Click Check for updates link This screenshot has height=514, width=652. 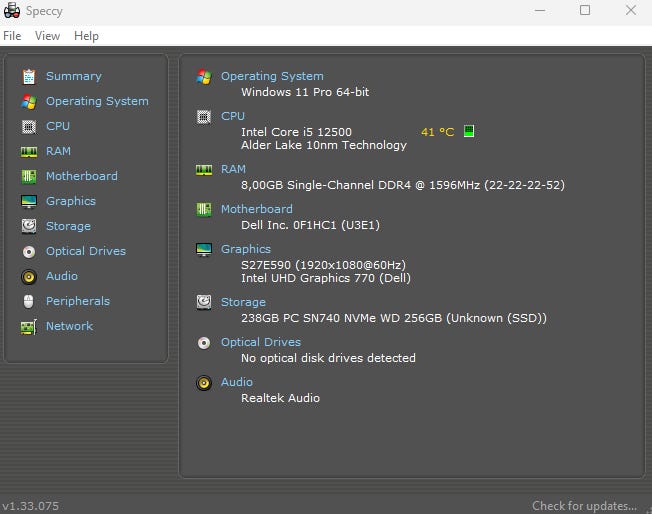pos(584,506)
